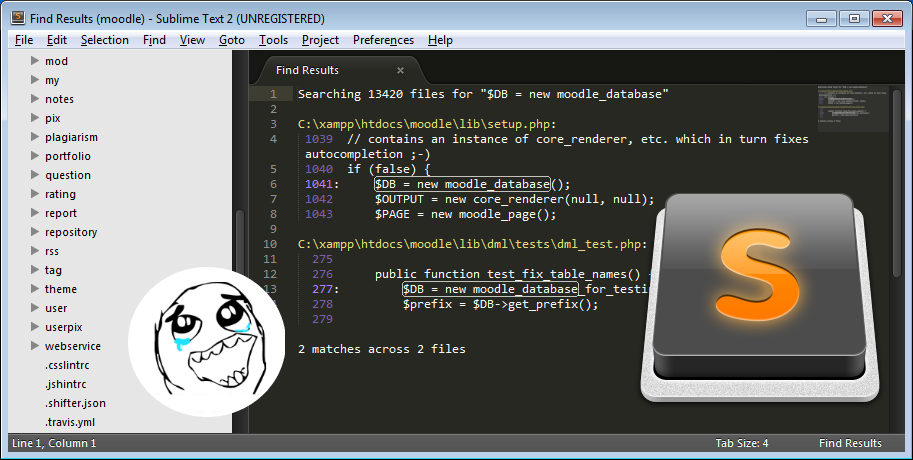This screenshot has width=913, height=460.
Task: Expand the notes folder arrow
Action: point(35,98)
